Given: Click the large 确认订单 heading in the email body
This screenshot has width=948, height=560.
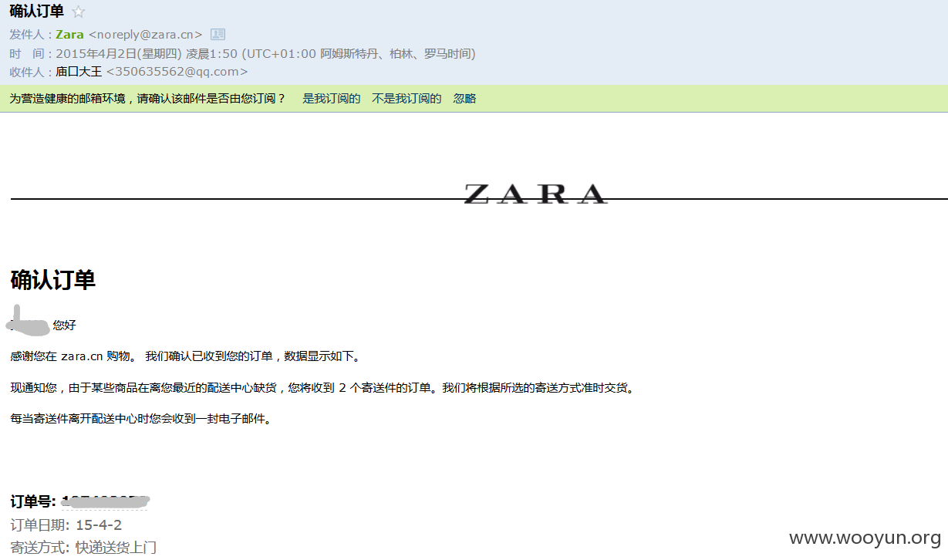Looking at the screenshot, I should click(x=53, y=280).
